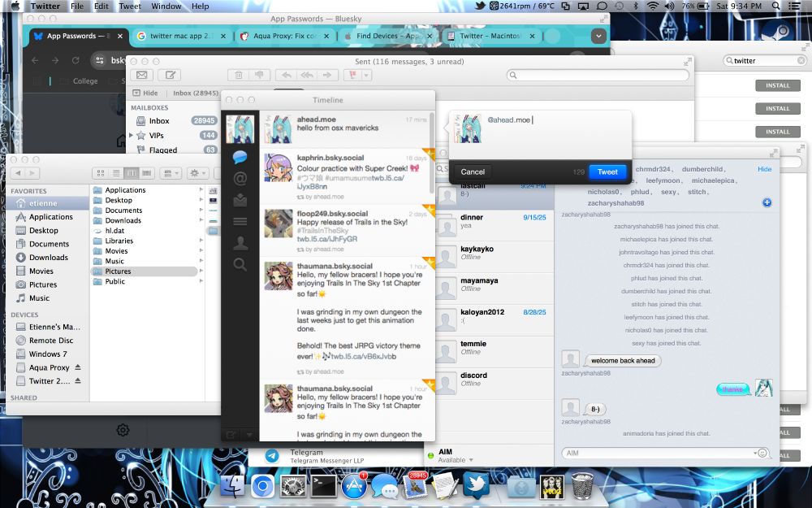Switch Finder to icon view
This screenshot has height=508, width=812.
pyautogui.click(x=101, y=173)
